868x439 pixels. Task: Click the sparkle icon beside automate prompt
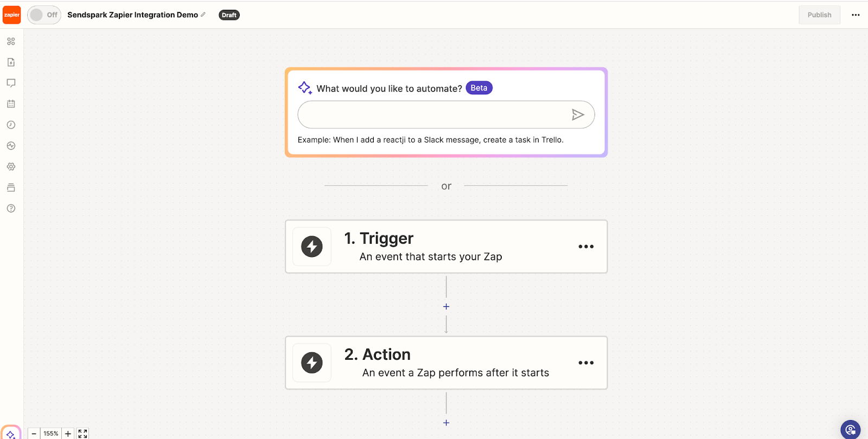(305, 88)
